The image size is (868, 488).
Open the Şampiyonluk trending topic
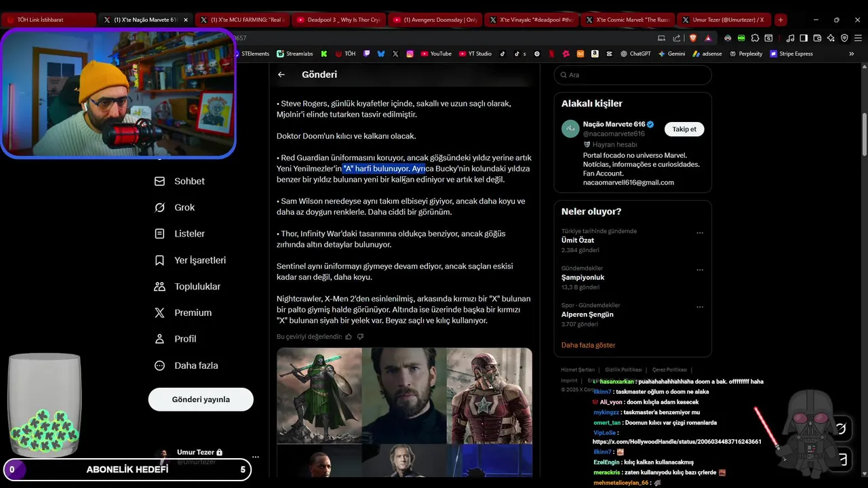583,277
